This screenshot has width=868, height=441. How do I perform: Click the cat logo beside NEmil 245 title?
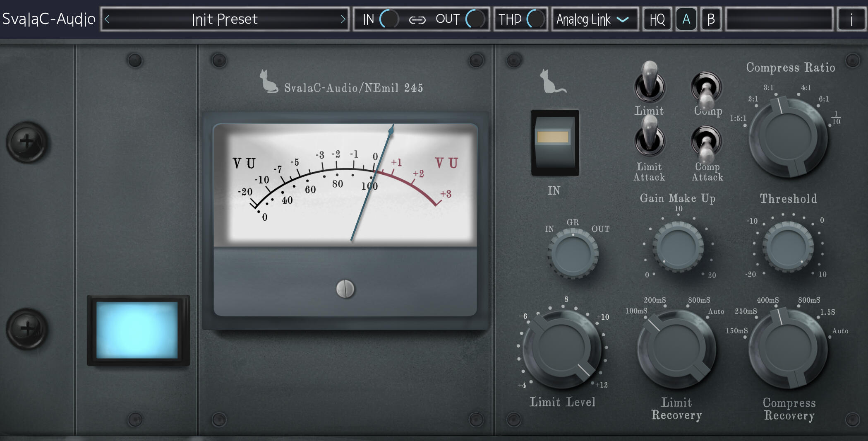(269, 81)
